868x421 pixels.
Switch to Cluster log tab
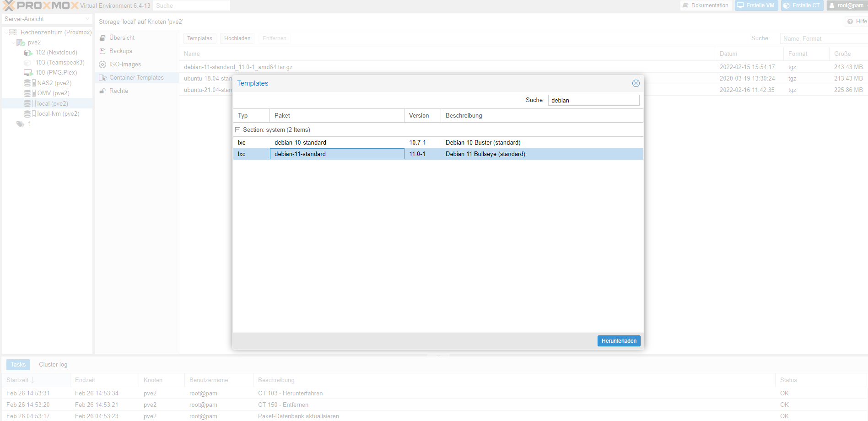(53, 364)
